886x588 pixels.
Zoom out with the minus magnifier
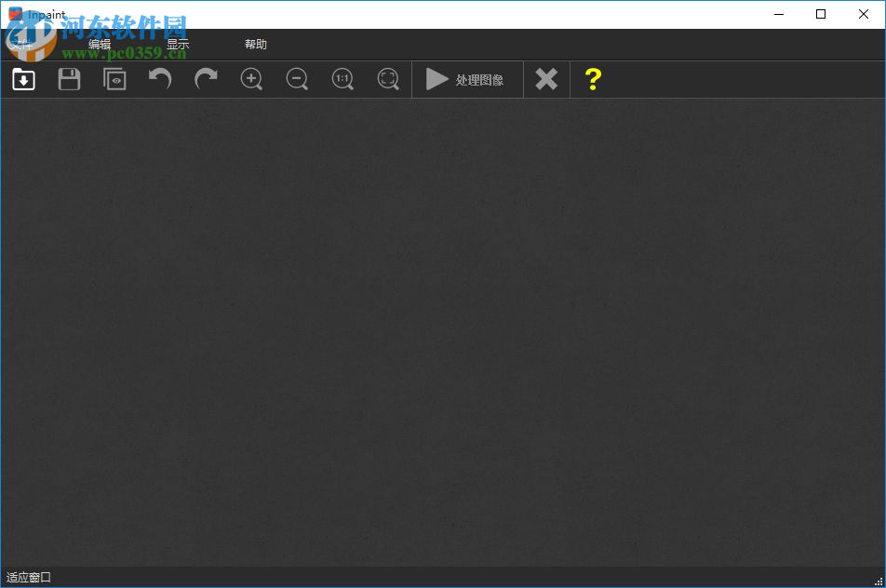click(297, 79)
